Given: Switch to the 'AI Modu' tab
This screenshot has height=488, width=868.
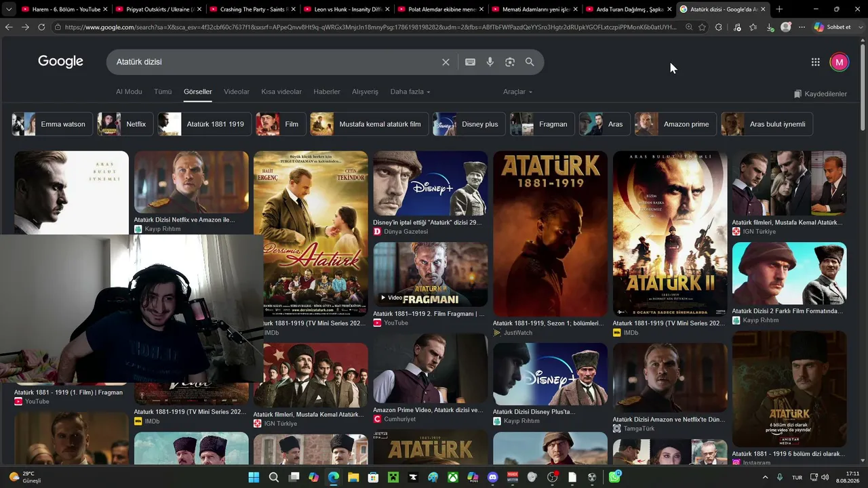Looking at the screenshot, I should click(129, 91).
